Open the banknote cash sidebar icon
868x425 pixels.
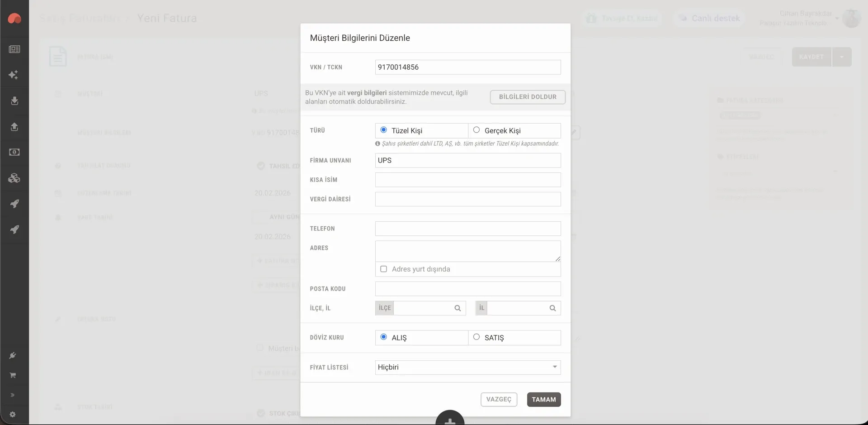[14, 152]
